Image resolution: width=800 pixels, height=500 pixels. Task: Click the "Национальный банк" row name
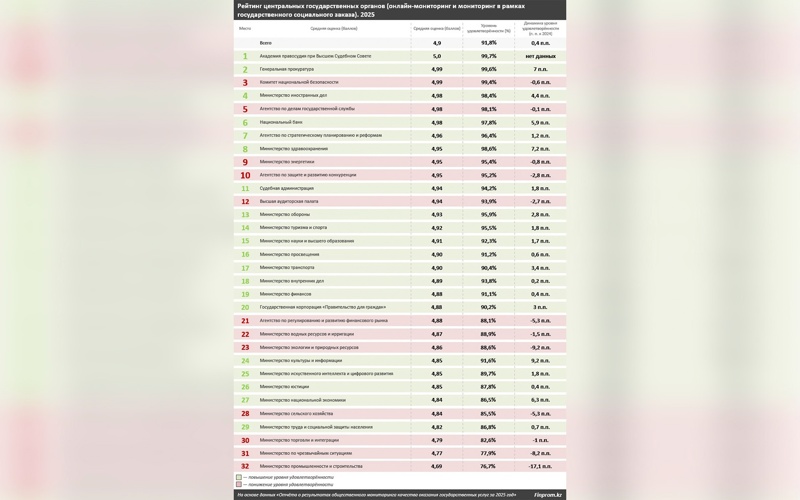(x=281, y=122)
